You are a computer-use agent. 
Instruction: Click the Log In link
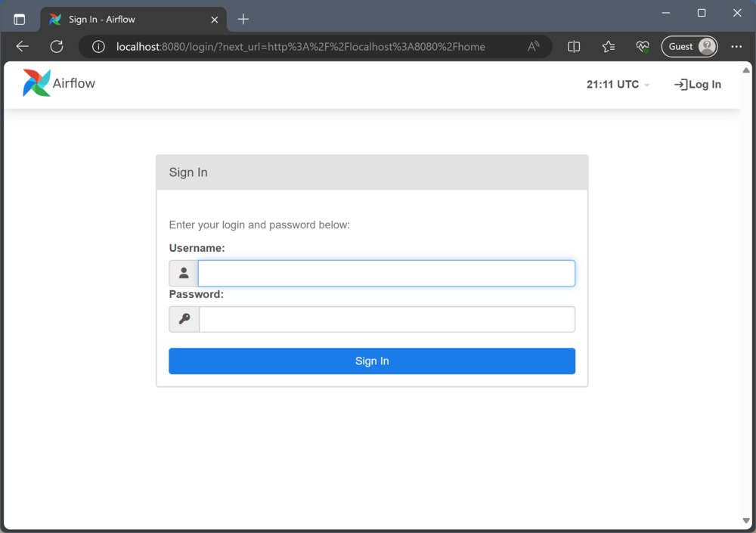[698, 84]
